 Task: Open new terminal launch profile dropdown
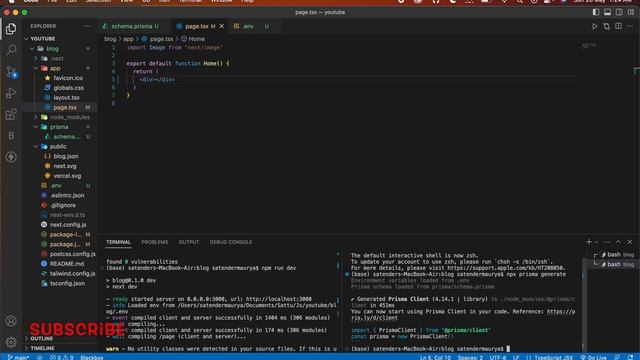596,242
